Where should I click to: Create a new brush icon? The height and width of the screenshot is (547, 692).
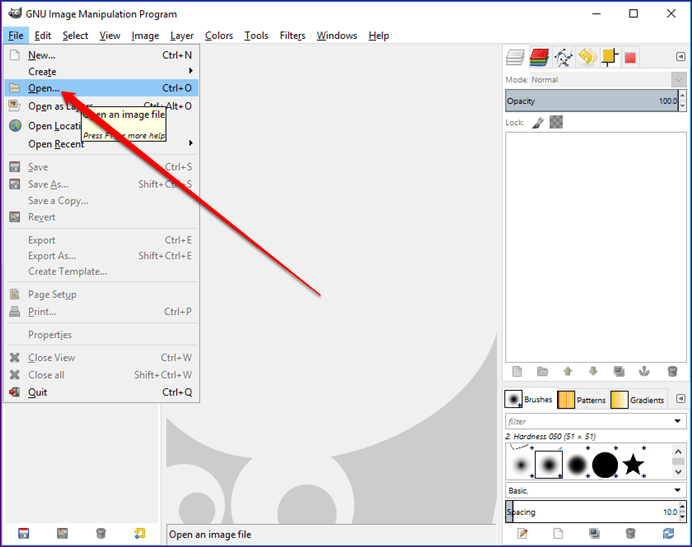coord(558,533)
